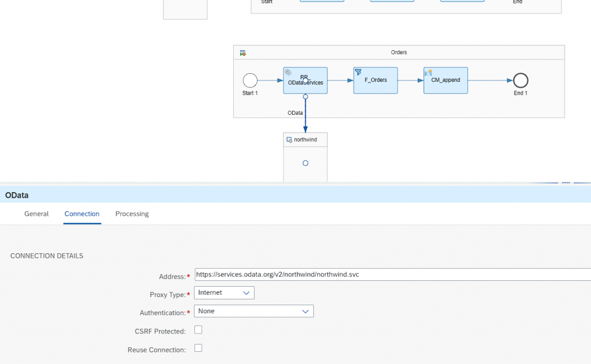
Task: Select the OData adapter label on the connector
Action: [295, 112]
